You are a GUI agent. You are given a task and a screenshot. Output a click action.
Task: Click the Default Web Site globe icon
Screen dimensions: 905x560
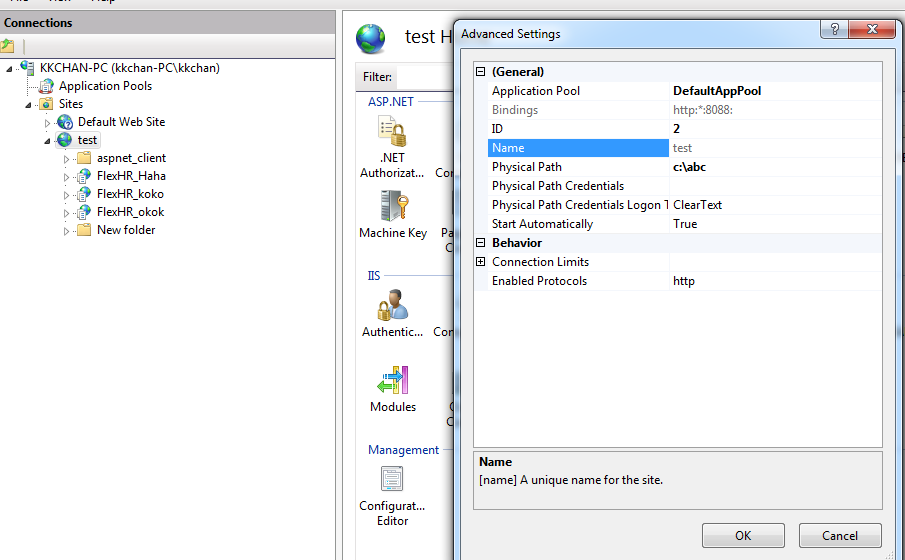point(65,122)
